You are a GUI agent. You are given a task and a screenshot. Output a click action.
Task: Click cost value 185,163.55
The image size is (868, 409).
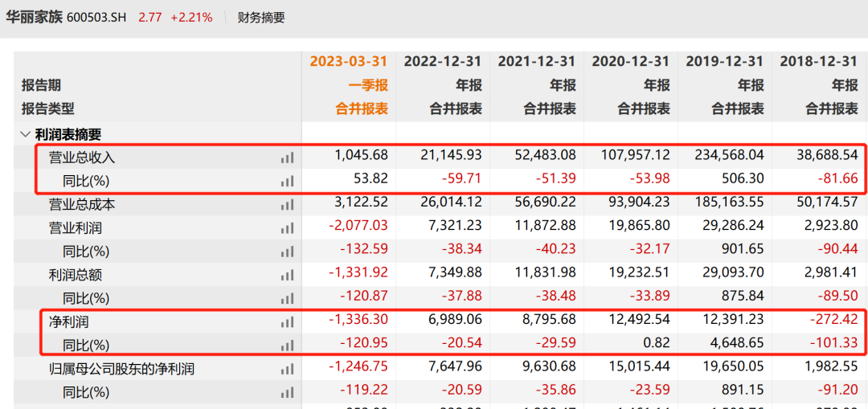[730, 202]
